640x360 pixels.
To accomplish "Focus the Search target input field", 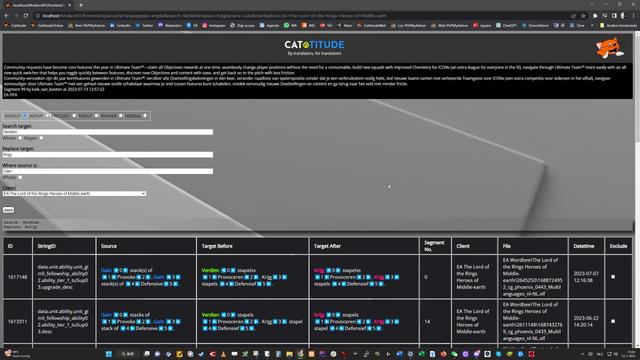I will coord(108,132).
